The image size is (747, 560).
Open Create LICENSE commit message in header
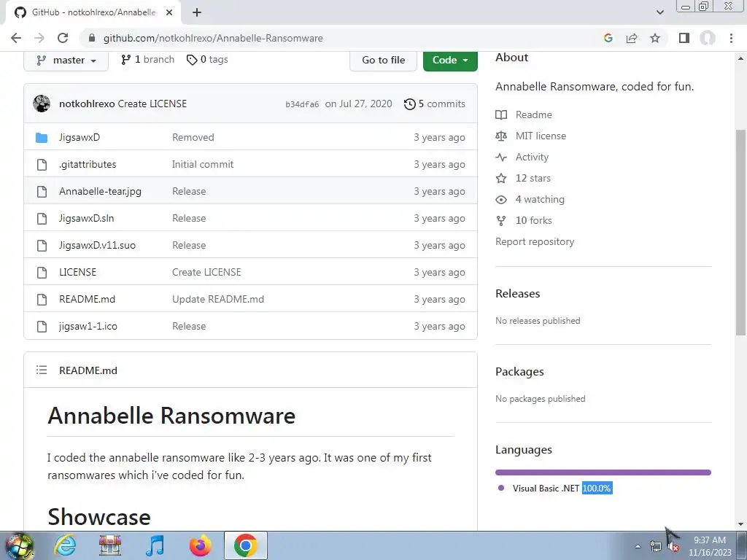point(152,104)
